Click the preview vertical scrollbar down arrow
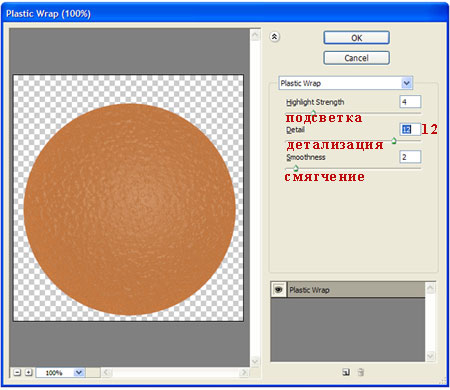The height and width of the screenshot is (390, 450). point(255,362)
